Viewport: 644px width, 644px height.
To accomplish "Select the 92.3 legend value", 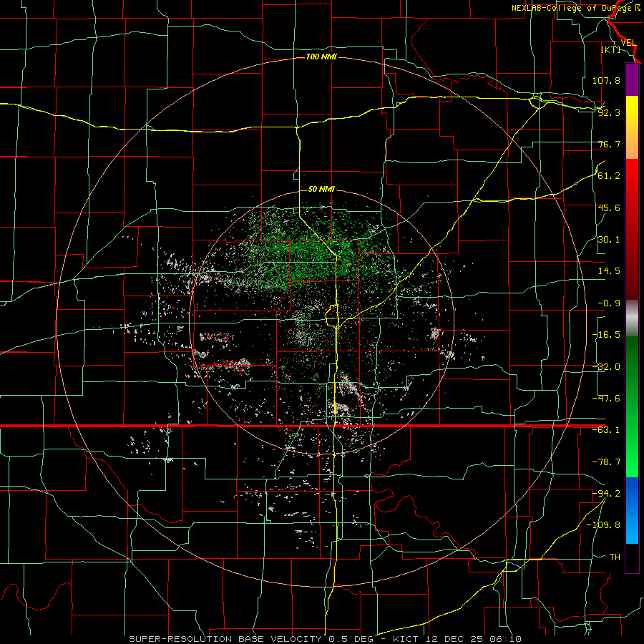I will 609,112.
